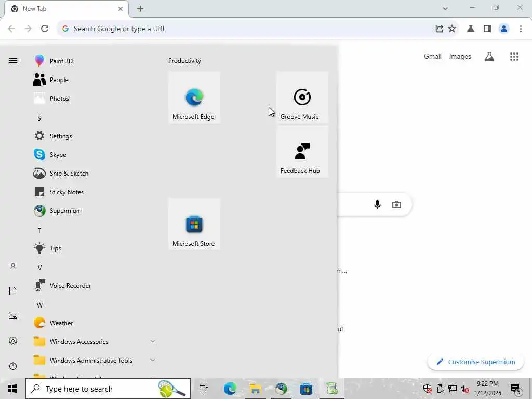Open File Explorer from the taskbar
The width and height of the screenshot is (532, 399).
pos(255,389)
